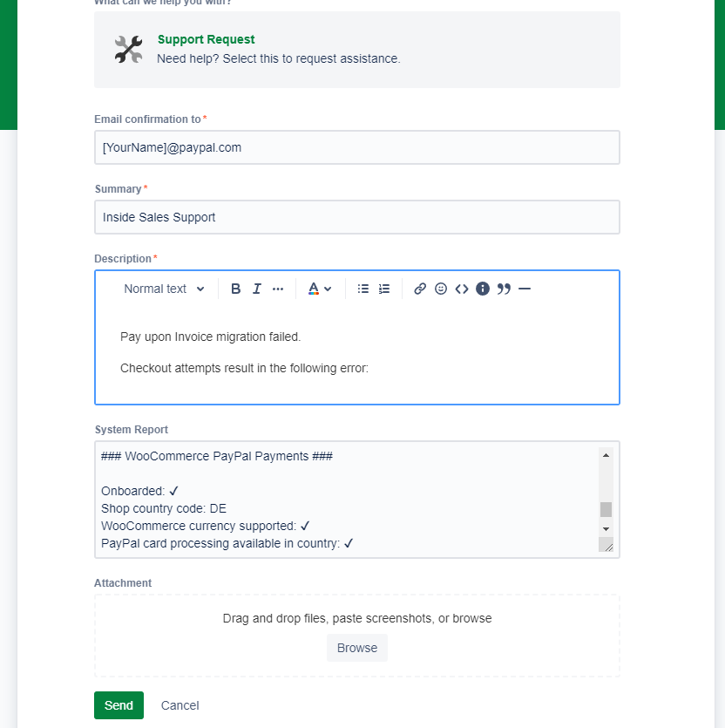725x728 pixels.
Task: Add a block quote
Action: coord(504,289)
